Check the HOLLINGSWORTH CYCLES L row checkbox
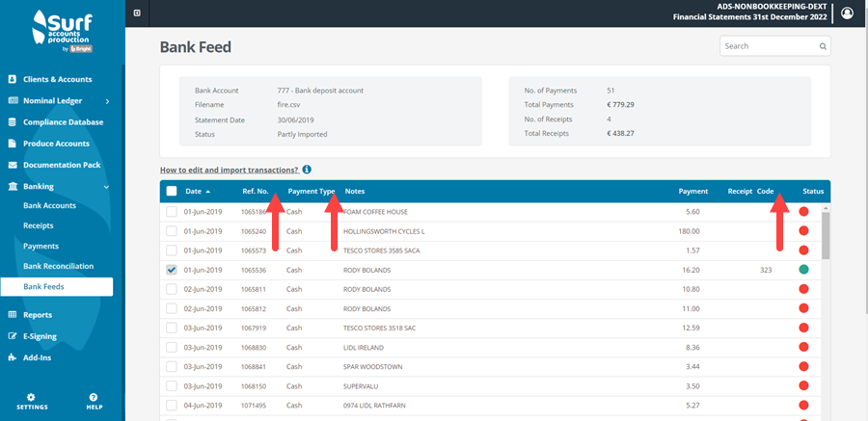The width and height of the screenshot is (868, 421). pos(172,230)
